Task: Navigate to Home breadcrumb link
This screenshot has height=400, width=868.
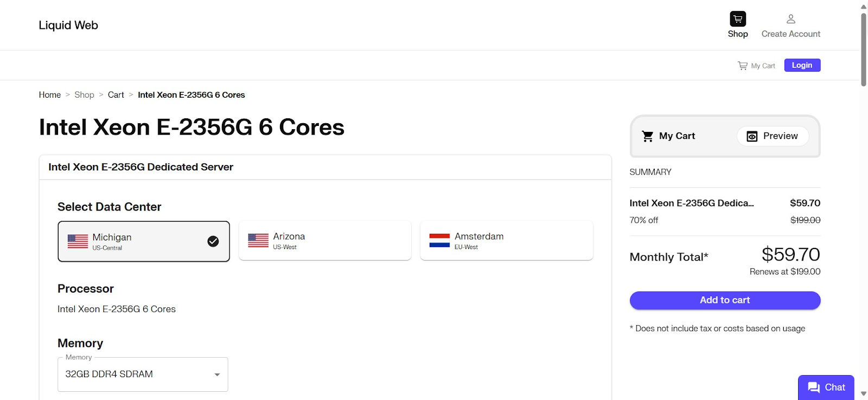Action: pos(50,95)
